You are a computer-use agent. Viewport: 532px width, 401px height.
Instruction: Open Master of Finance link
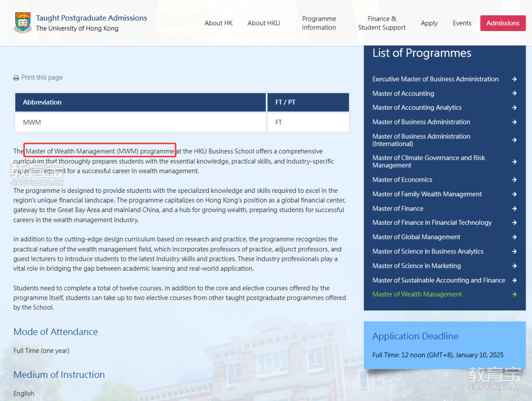pos(398,209)
